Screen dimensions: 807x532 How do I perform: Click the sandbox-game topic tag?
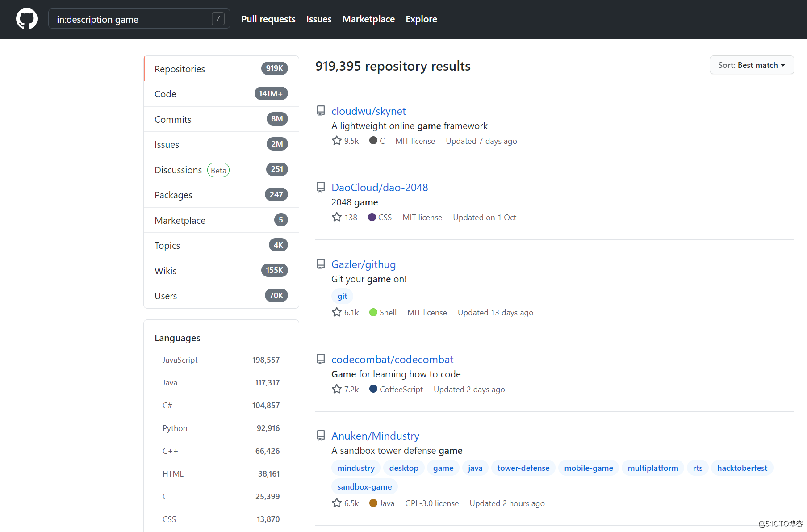364,486
